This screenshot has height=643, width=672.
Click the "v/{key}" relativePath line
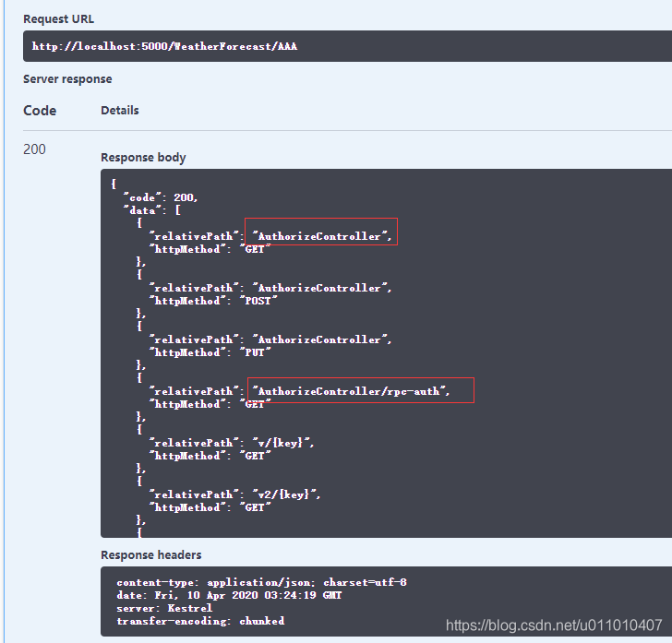pos(232,443)
